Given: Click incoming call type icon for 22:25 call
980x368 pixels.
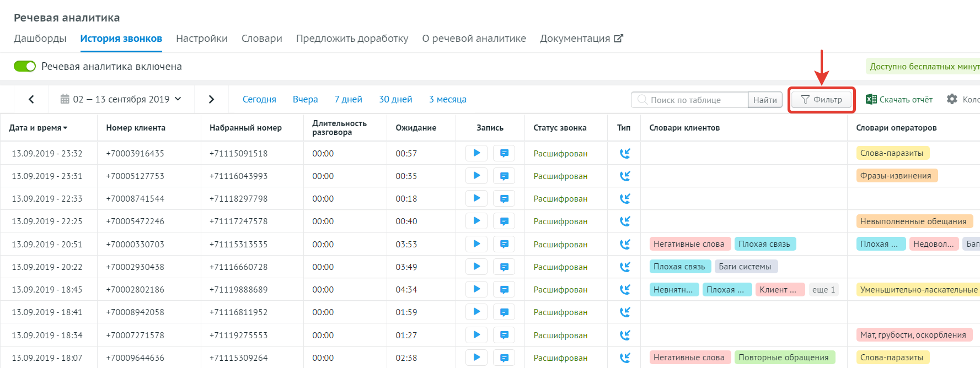Looking at the screenshot, I should pyautogui.click(x=624, y=221).
